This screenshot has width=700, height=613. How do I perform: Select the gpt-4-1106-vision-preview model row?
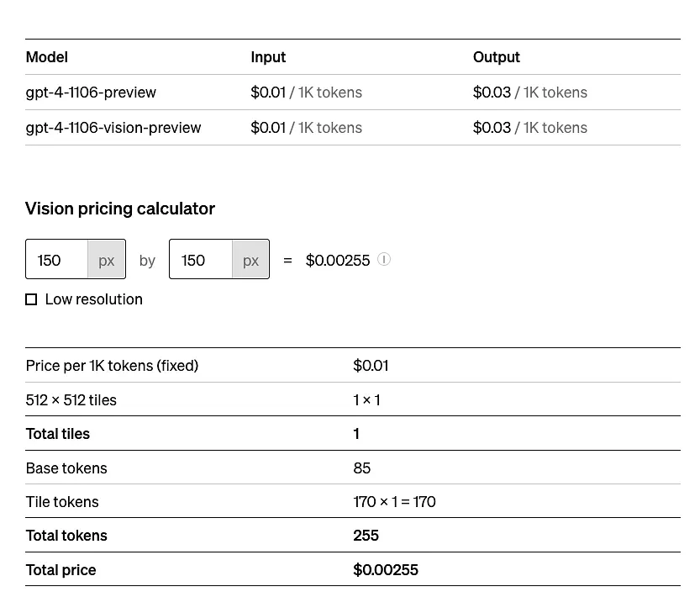(x=353, y=127)
